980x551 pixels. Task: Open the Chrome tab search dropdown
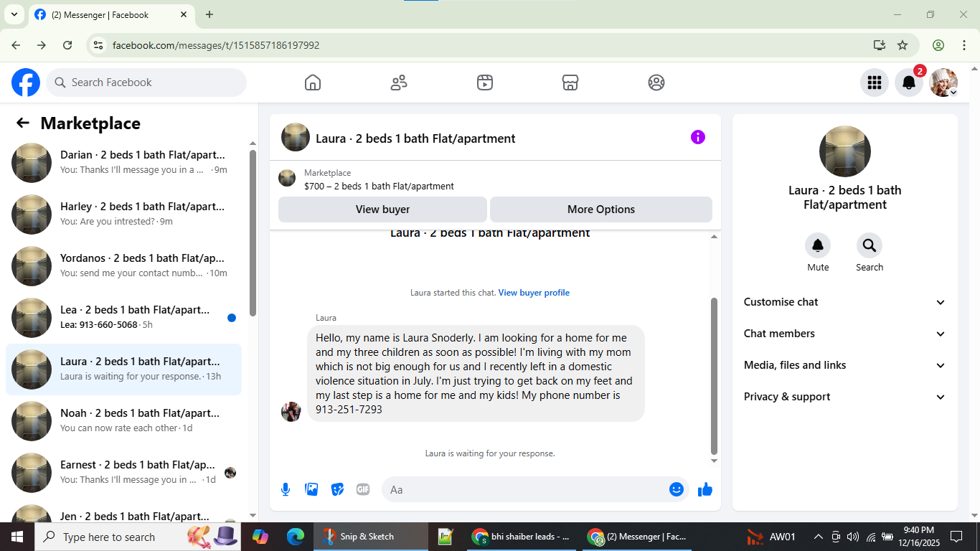14,14
